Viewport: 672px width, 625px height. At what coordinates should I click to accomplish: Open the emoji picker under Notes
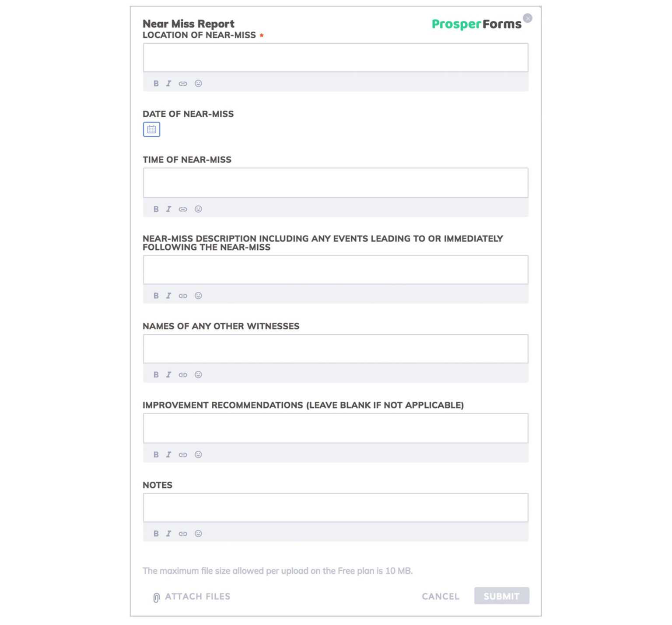click(198, 534)
